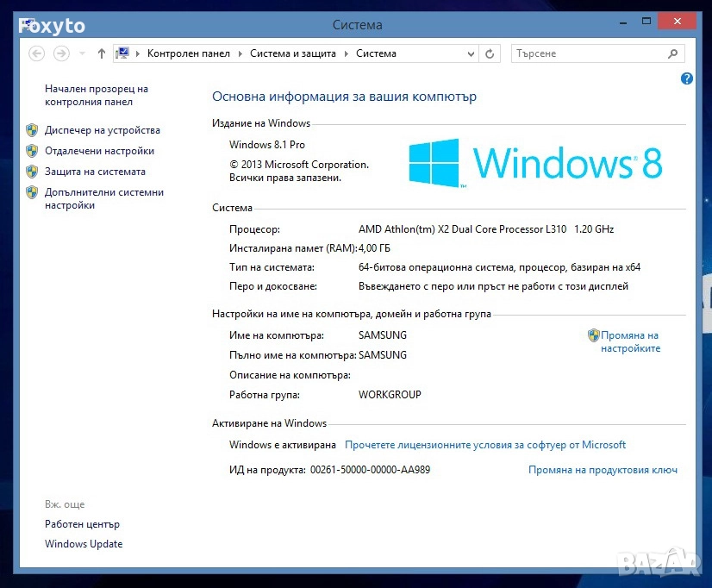This screenshot has height=588, width=712.
Task: Click the shield icon beside Промяна на настройките
Action: tap(593, 335)
